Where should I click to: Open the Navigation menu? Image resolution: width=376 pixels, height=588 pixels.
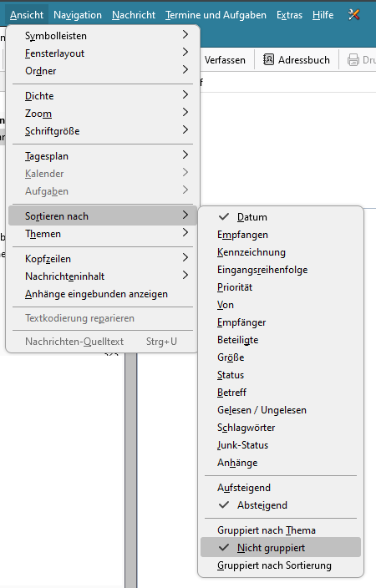click(78, 15)
